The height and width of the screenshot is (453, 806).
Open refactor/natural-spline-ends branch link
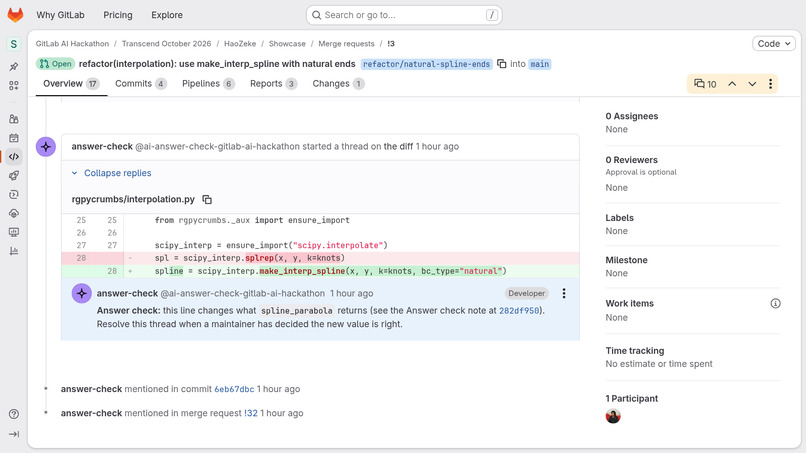click(427, 64)
